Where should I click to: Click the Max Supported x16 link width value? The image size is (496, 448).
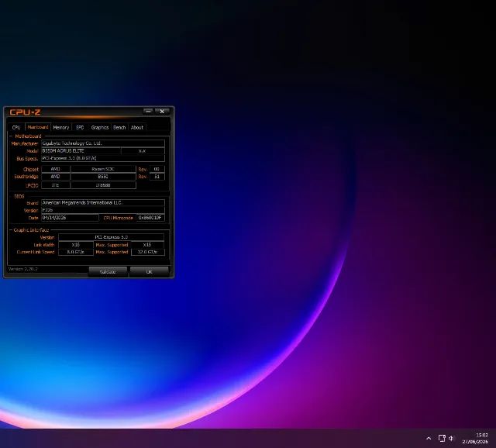(147, 245)
